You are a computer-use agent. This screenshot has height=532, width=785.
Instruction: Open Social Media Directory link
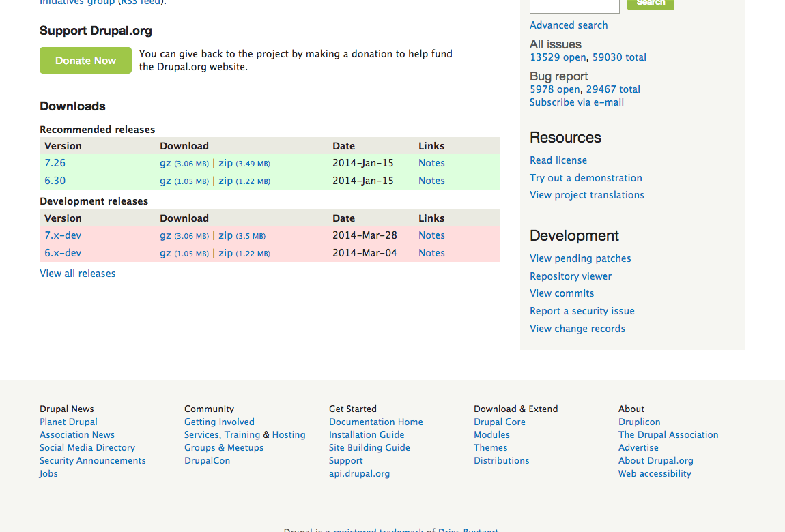click(x=87, y=447)
